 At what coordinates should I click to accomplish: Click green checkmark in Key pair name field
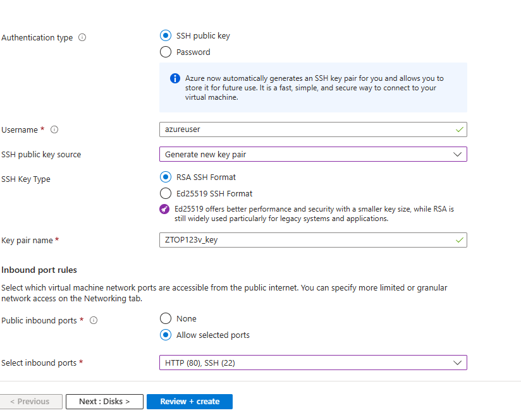point(459,240)
